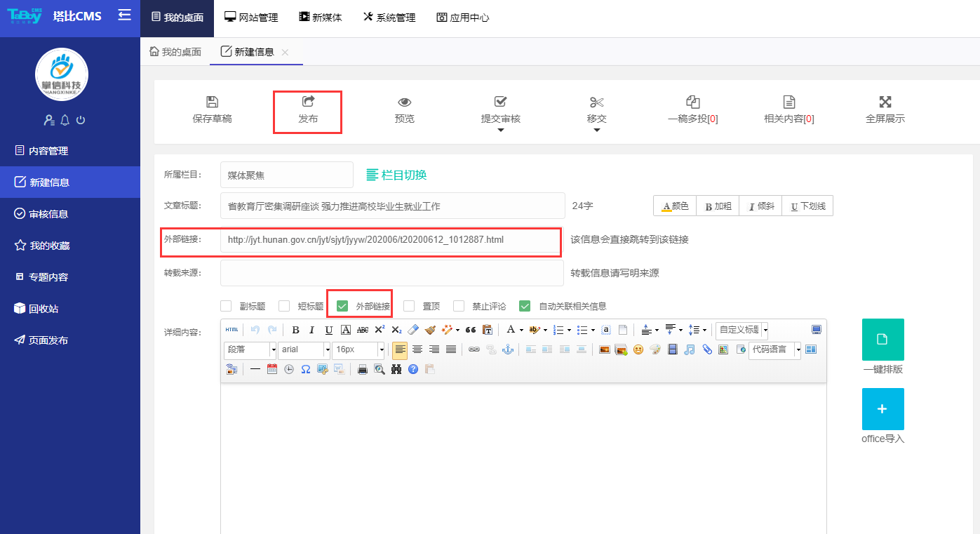Enable 置顶 pin-to-top checkbox
The width and height of the screenshot is (980, 534).
pos(409,306)
